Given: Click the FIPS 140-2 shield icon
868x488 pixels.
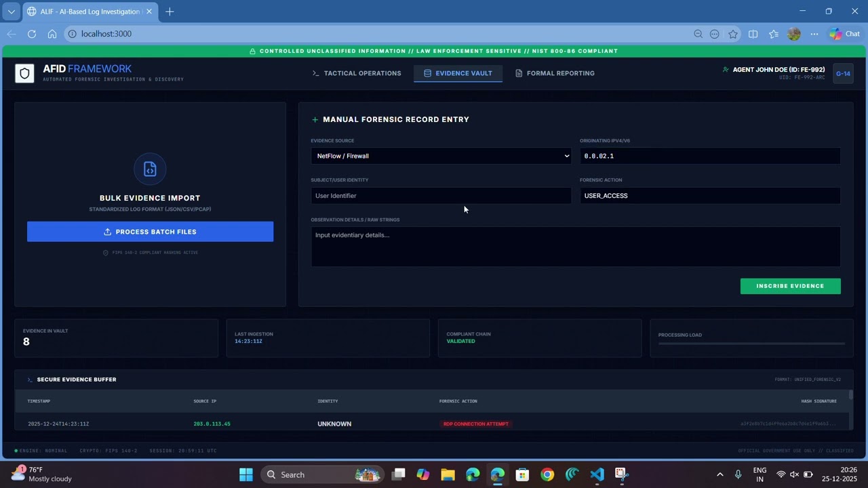Looking at the screenshot, I should pos(105,253).
